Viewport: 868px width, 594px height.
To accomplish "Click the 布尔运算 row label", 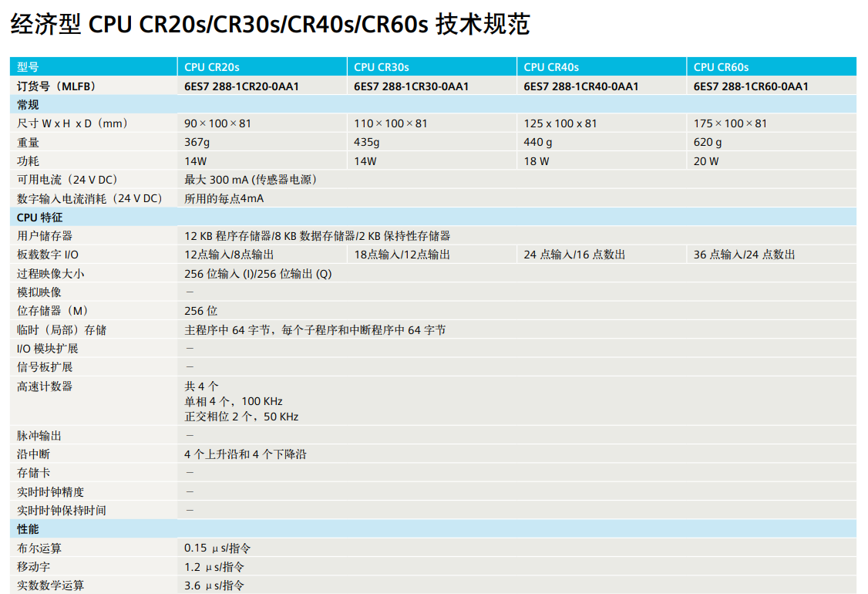I will (39, 548).
